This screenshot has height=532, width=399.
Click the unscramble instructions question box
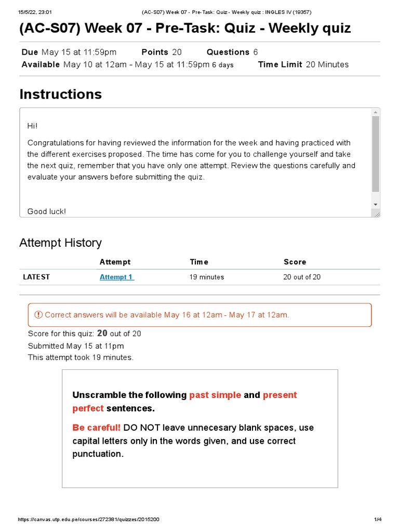click(x=200, y=429)
